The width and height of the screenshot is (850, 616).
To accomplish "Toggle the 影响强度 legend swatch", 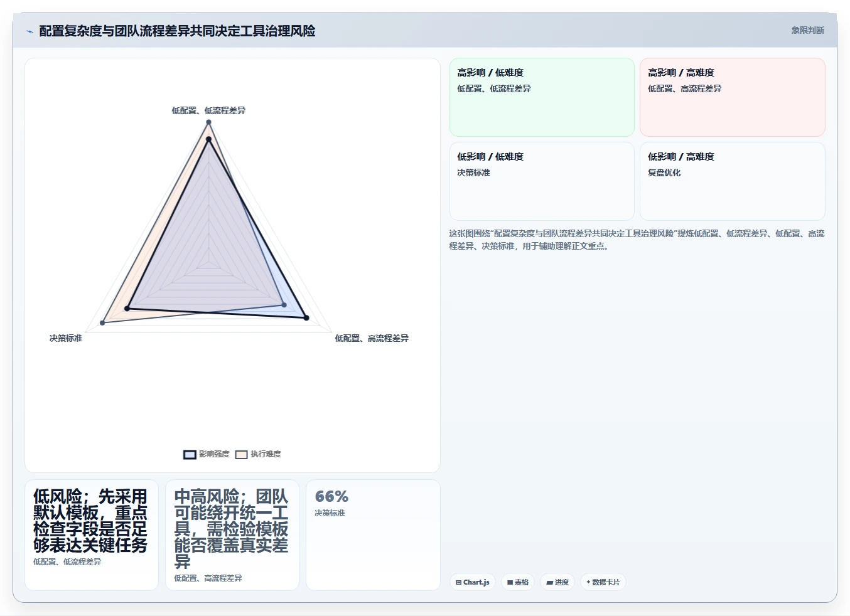I will coord(190,455).
